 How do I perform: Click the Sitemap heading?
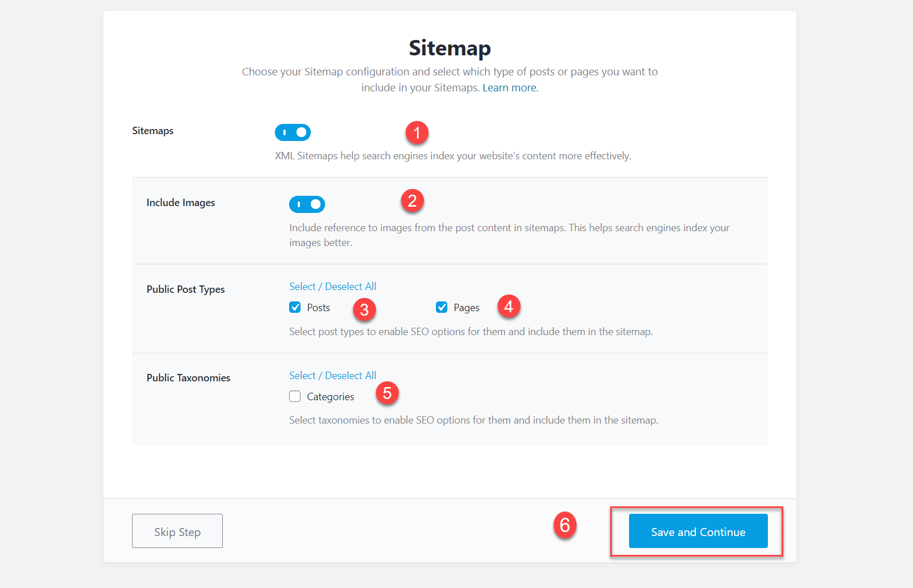coord(450,48)
